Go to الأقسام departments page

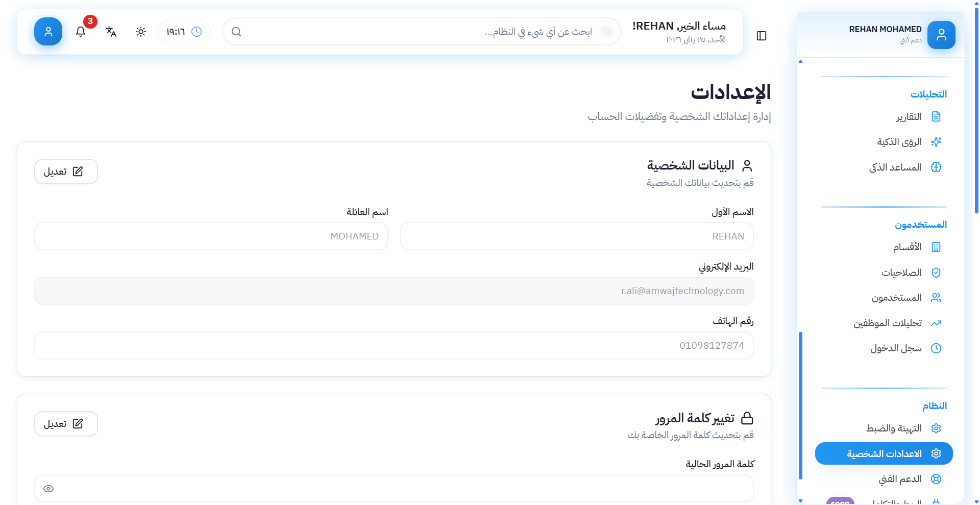[x=907, y=247]
